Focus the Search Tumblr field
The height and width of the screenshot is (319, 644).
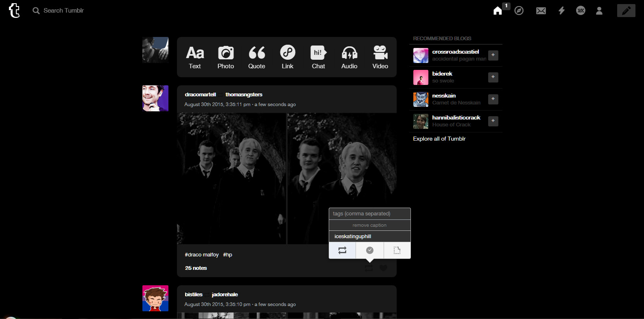pos(63,11)
